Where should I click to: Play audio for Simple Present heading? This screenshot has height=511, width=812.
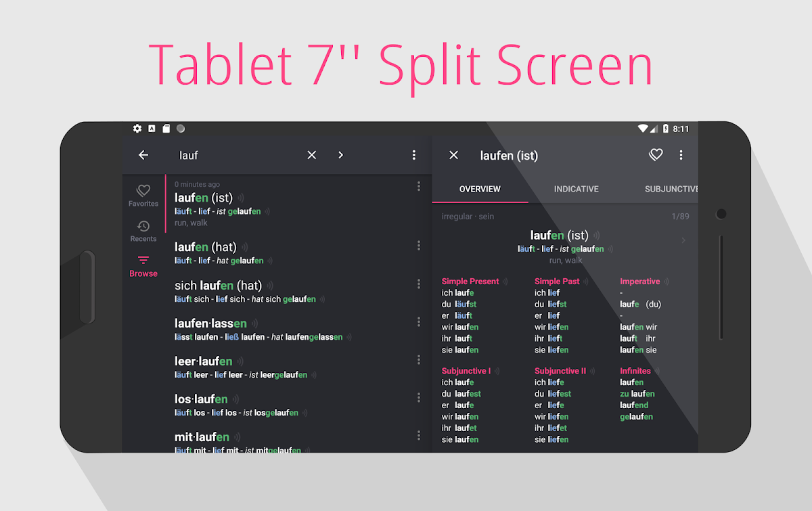coord(505,282)
